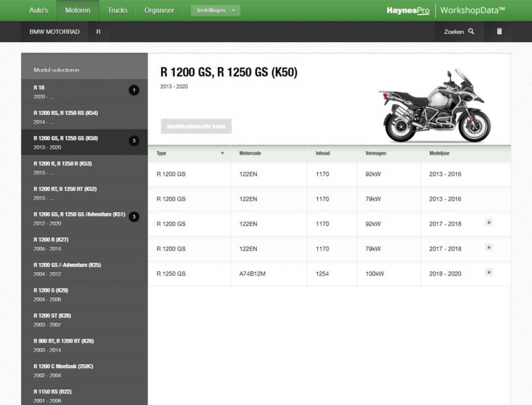The width and height of the screenshot is (532, 405).
Task: Select R 900 RT, R 1200 RT (K26)
Action: point(85,345)
